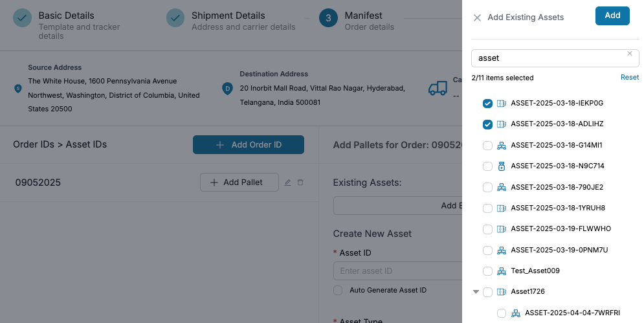The height and width of the screenshot is (323, 644).
Task: Click the asset type icon beside ASSET-2025-03-18-N9C714
Action: pyautogui.click(x=501, y=166)
